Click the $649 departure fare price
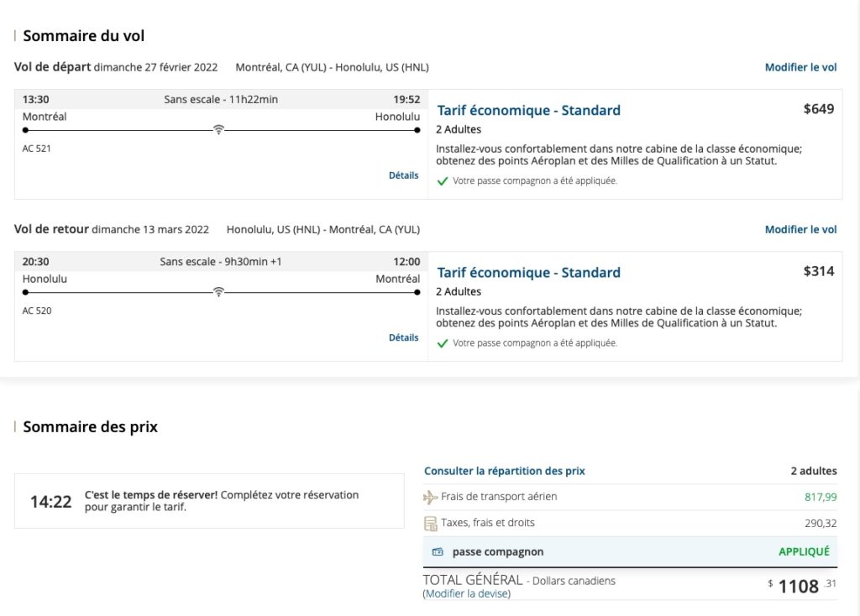This screenshot has height=616, width=860. coord(818,109)
